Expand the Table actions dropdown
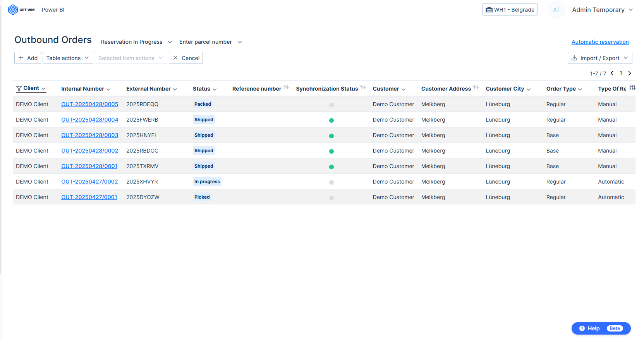The height and width of the screenshot is (340, 644). pos(68,58)
